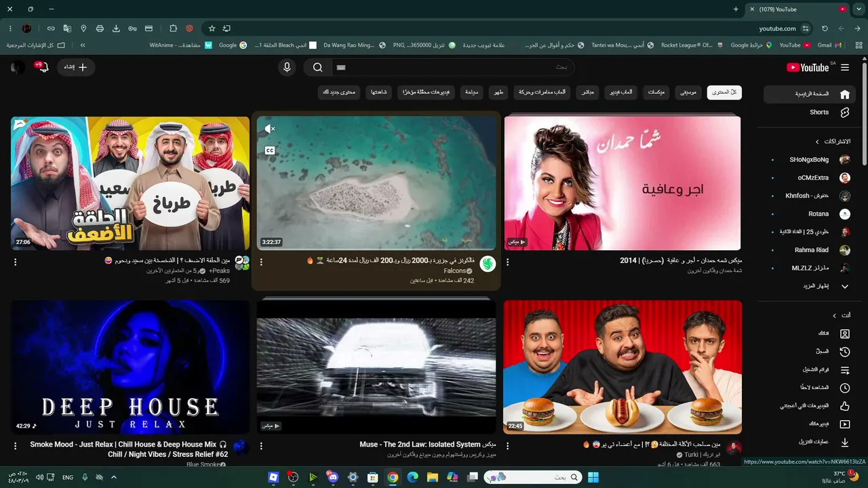Click the YouTube logo
868x488 pixels.
(x=808, y=67)
